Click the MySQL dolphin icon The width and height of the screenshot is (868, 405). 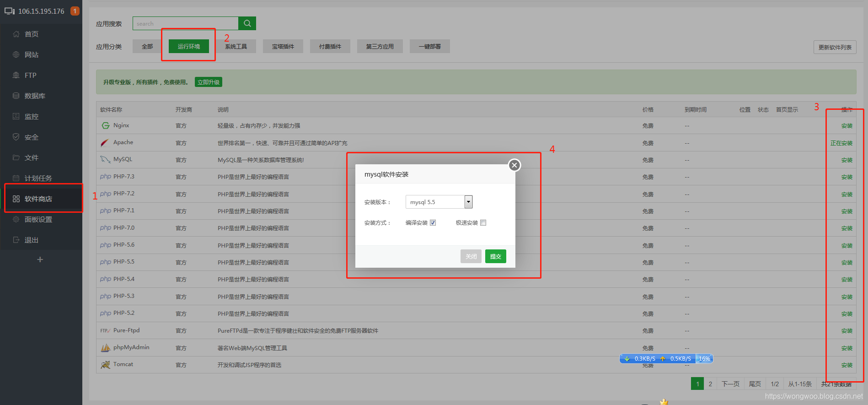pos(106,160)
